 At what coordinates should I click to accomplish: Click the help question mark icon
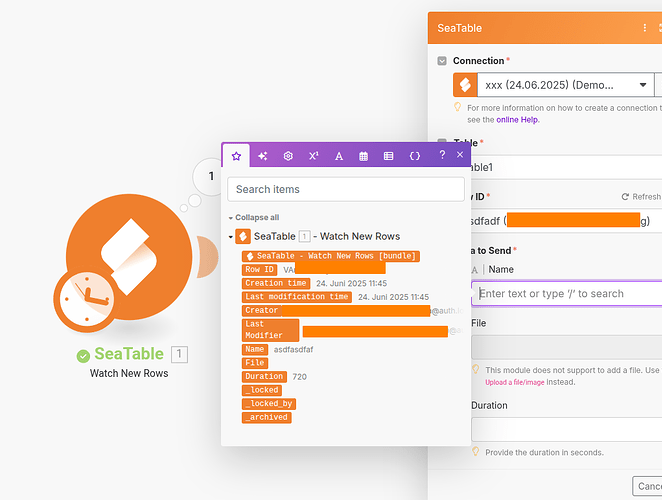coord(442,155)
